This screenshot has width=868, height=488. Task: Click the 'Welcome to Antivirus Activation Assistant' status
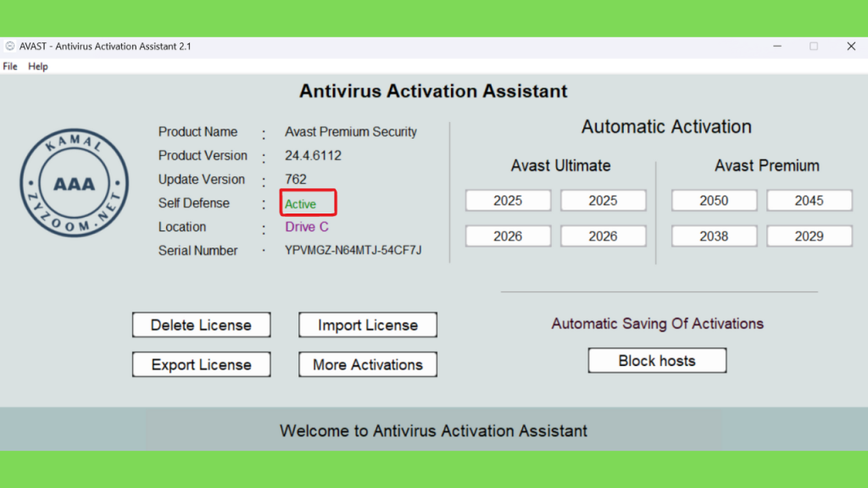coord(433,430)
